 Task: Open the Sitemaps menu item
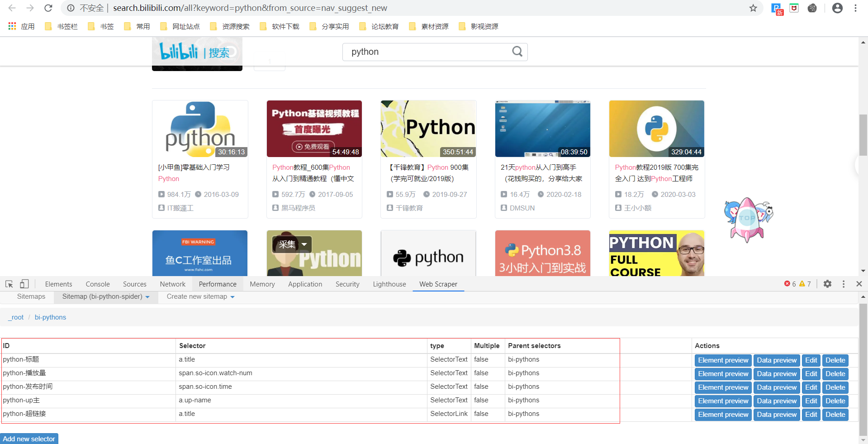click(31, 296)
